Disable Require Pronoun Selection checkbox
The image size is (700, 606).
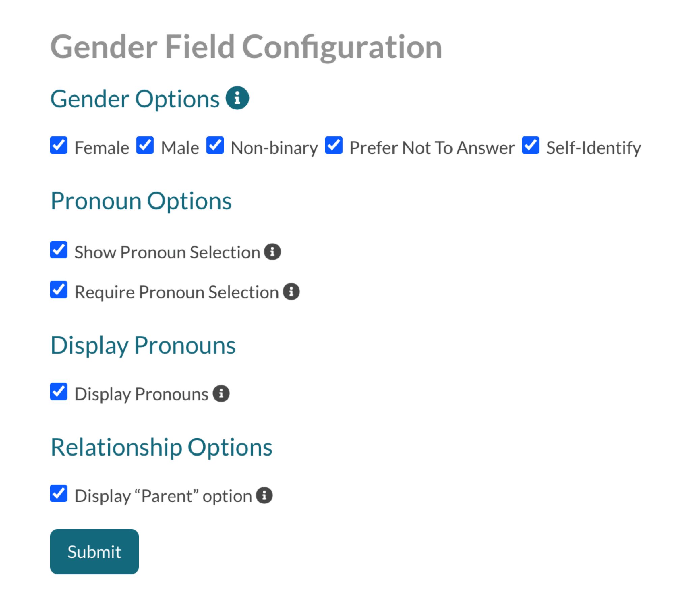click(59, 290)
